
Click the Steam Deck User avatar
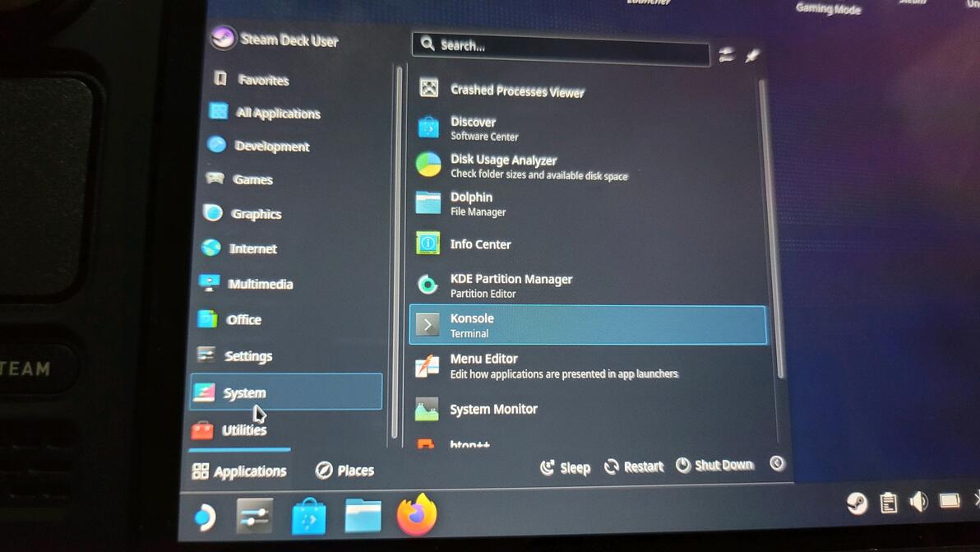[x=223, y=39]
